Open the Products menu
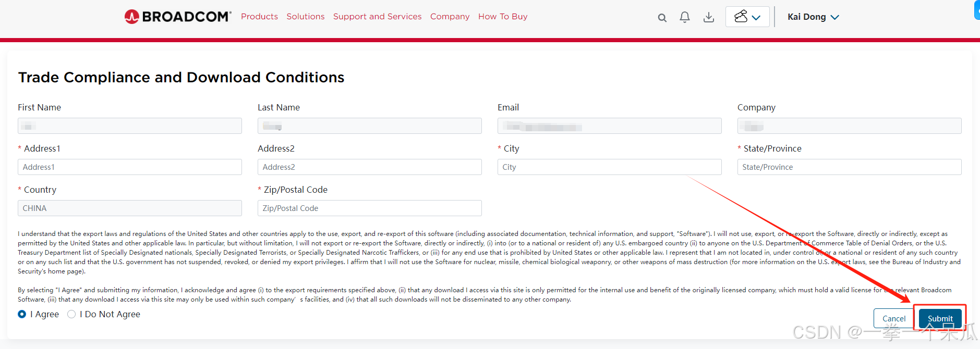 259,17
